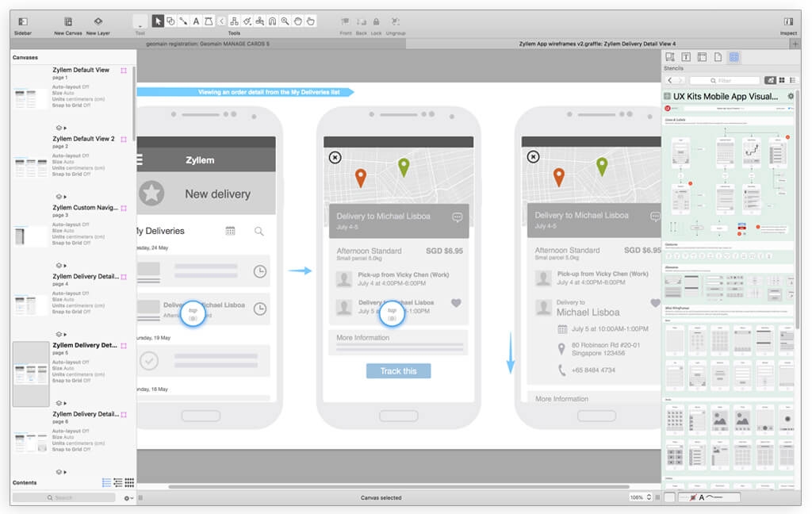Image resolution: width=812 pixels, height=514 pixels.
Task: Select the Shape tool
Action: [x=170, y=21]
